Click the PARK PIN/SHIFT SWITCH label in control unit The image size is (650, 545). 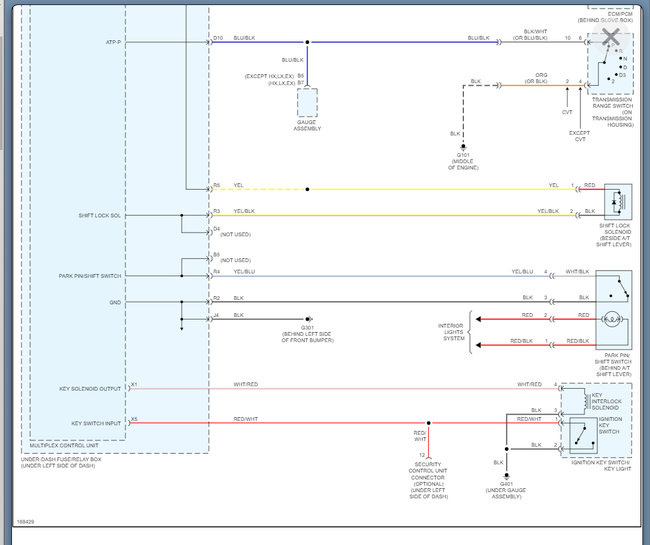(90, 276)
